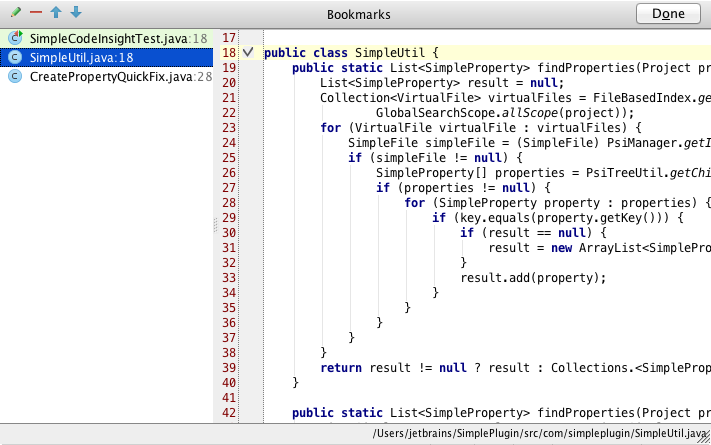711x445 pixels.
Task: Move bookmark up with the up arrow
Action: coord(56,12)
